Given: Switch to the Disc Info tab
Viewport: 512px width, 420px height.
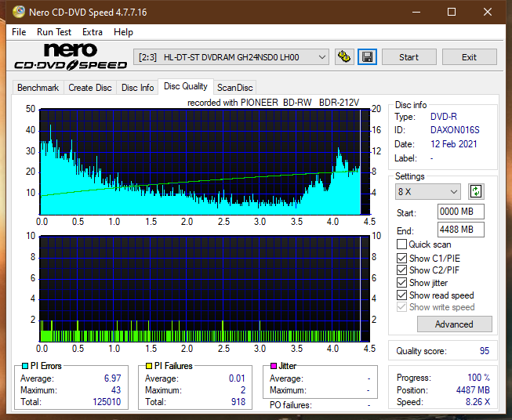Looking at the screenshot, I should point(137,88).
